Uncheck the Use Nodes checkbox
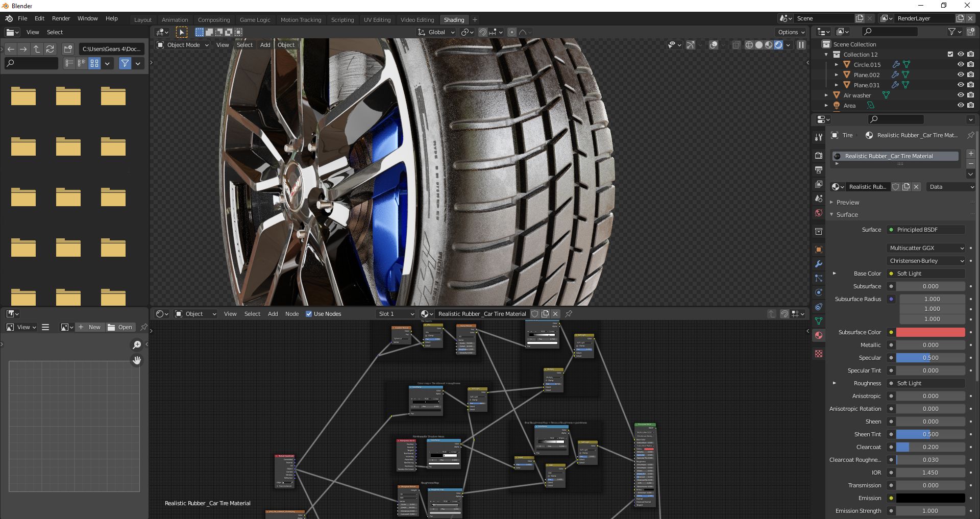Screen dimensions: 980x519 pos(309,314)
